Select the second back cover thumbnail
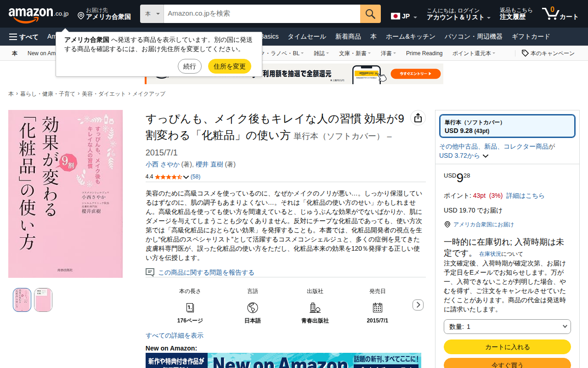 (x=43, y=300)
